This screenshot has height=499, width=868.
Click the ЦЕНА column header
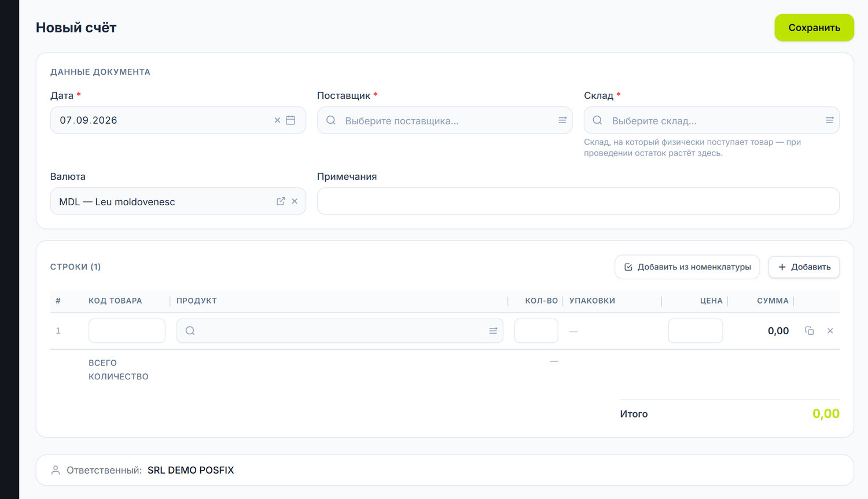(x=711, y=301)
